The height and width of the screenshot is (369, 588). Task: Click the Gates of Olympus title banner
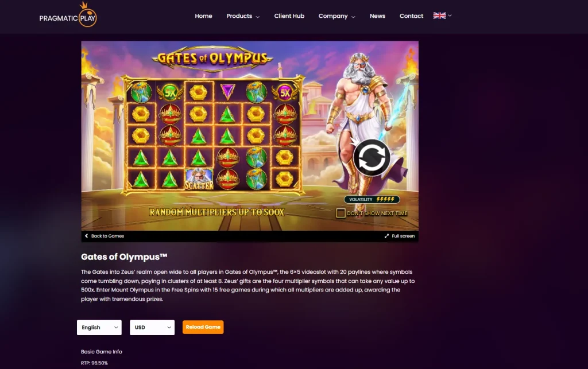coord(212,59)
